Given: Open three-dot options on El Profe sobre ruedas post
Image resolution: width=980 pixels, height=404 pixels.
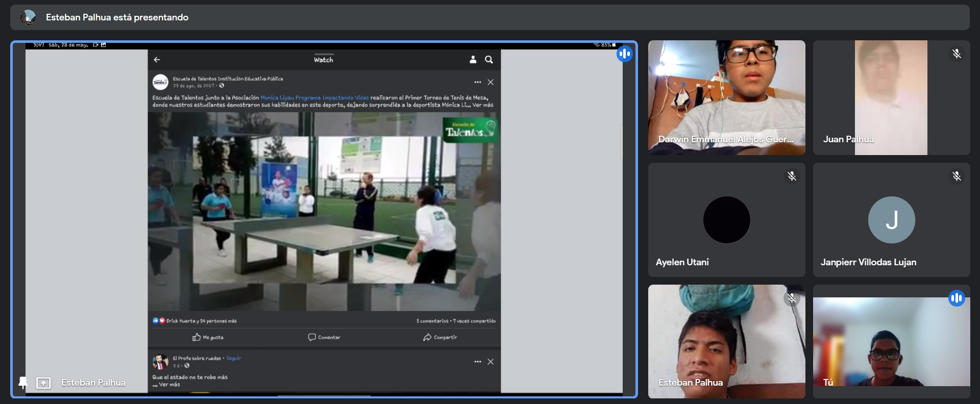Looking at the screenshot, I should [477, 362].
